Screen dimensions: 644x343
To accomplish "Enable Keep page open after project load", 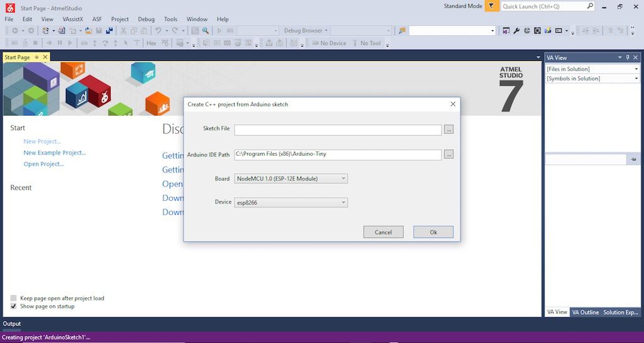I will [x=14, y=298].
